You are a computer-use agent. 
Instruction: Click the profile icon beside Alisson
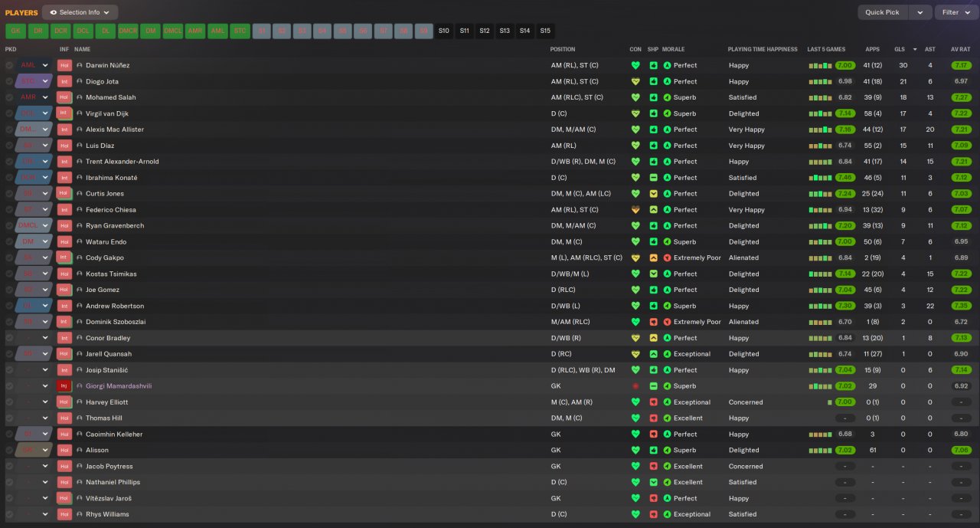point(79,450)
